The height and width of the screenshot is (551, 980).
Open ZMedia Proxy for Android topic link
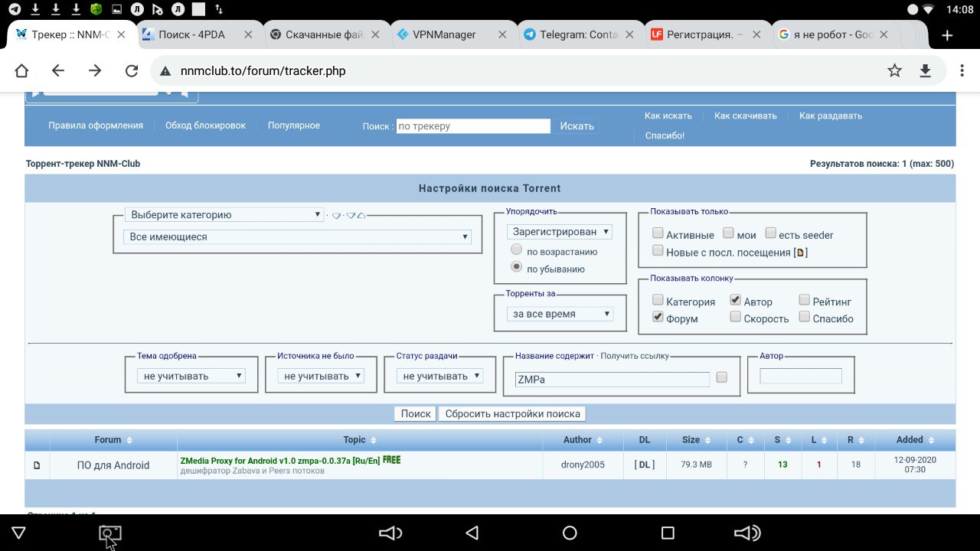tap(280, 461)
